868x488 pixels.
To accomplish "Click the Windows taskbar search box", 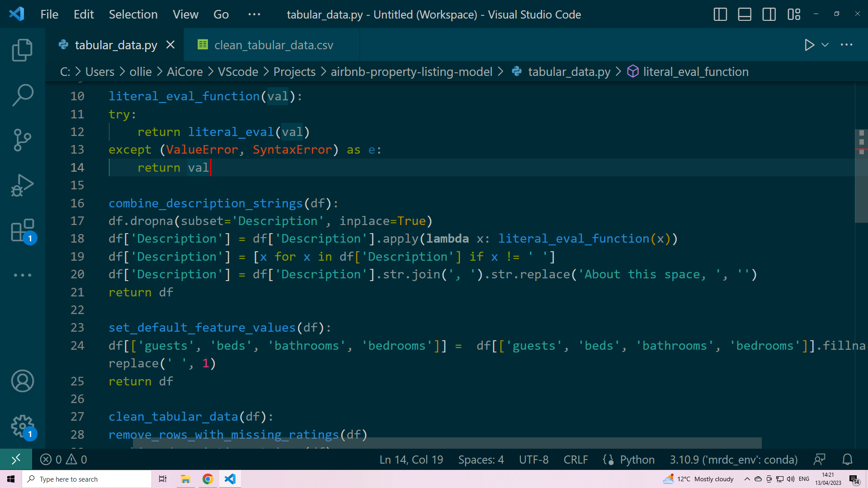I will coord(87,479).
